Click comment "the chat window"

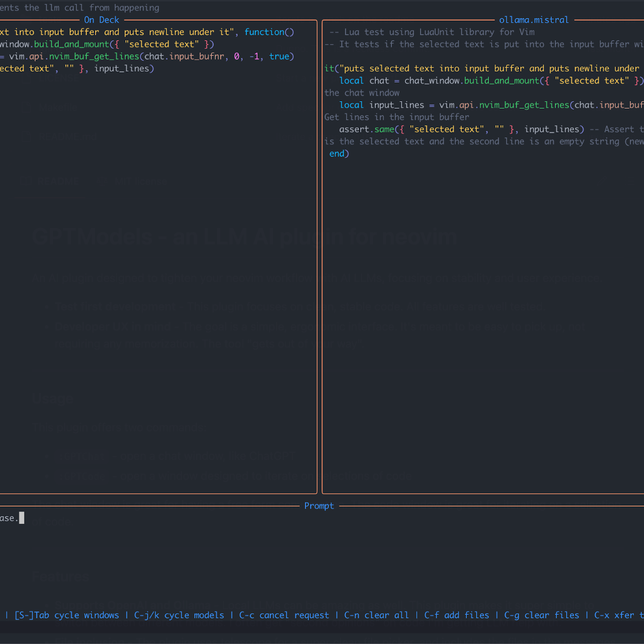(x=362, y=93)
